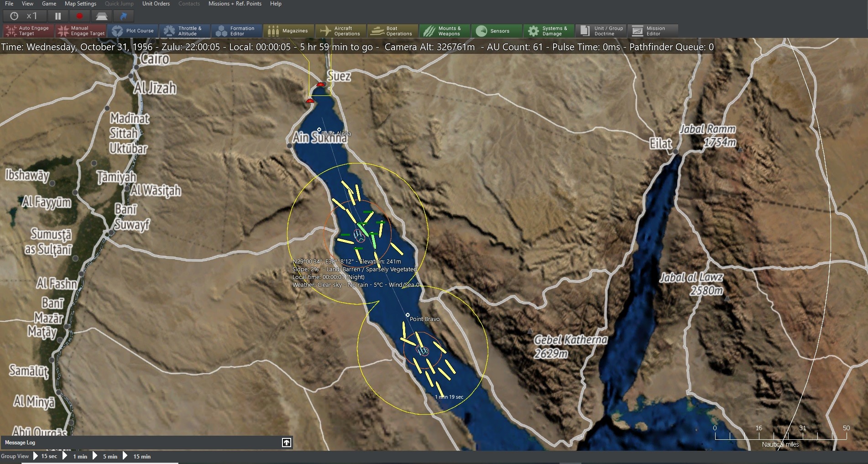The width and height of the screenshot is (868, 464).
Task: Enable Auto Engage Target
Action: (27, 31)
